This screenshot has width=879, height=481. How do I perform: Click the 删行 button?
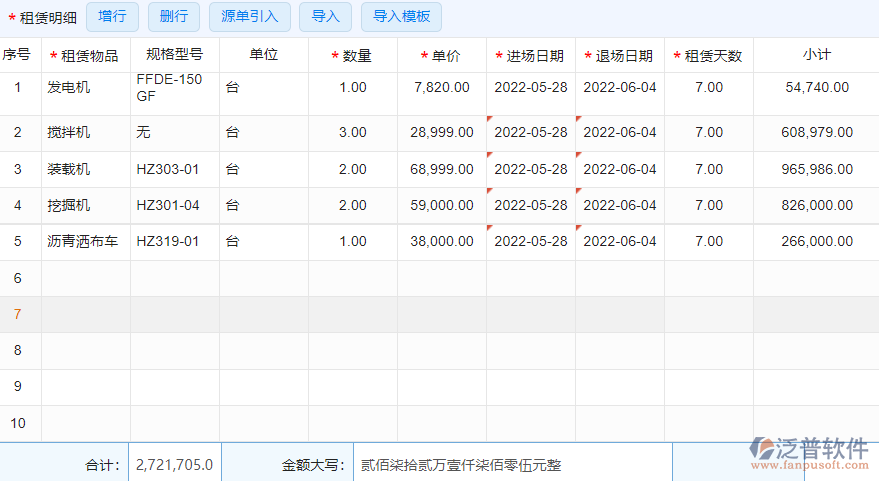click(174, 17)
